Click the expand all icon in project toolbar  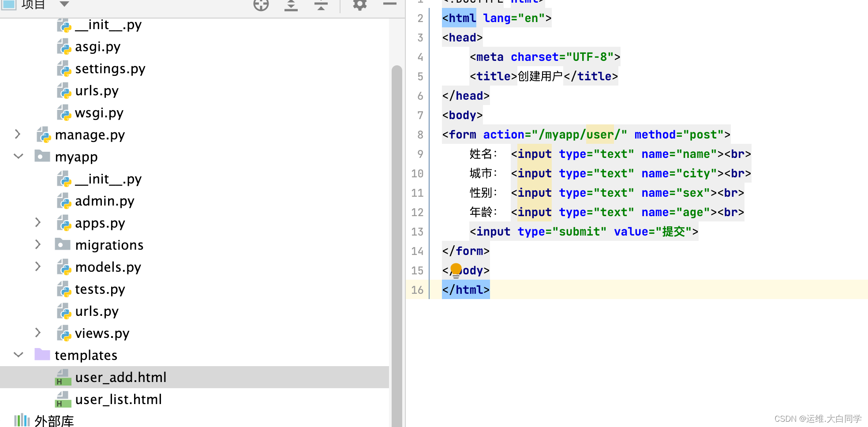pos(291,5)
